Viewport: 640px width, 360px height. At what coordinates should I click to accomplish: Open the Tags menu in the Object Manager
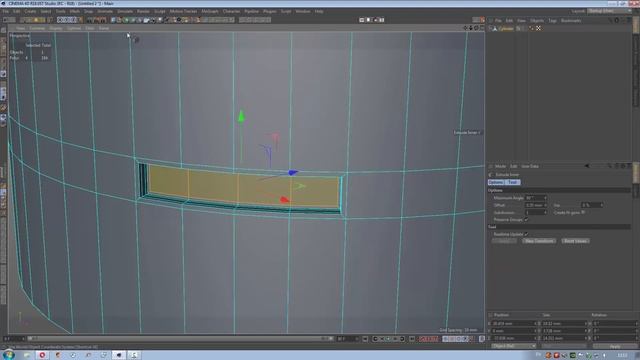click(x=552, y=20)
